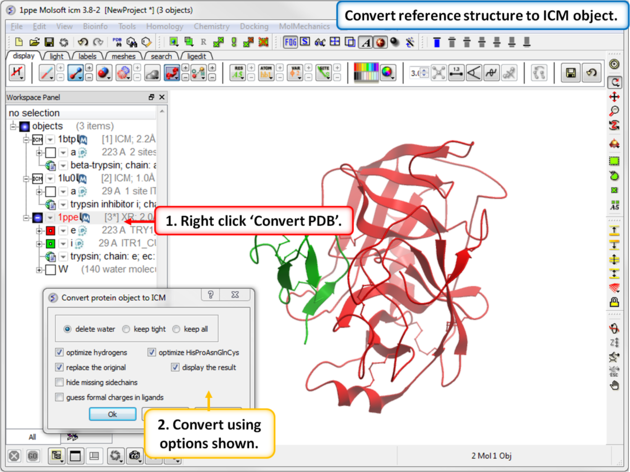The height and width of the screenshot is (472, 630).
Task: Uncheck 'optimize hydrogens' option
Action: coord(60,353)
